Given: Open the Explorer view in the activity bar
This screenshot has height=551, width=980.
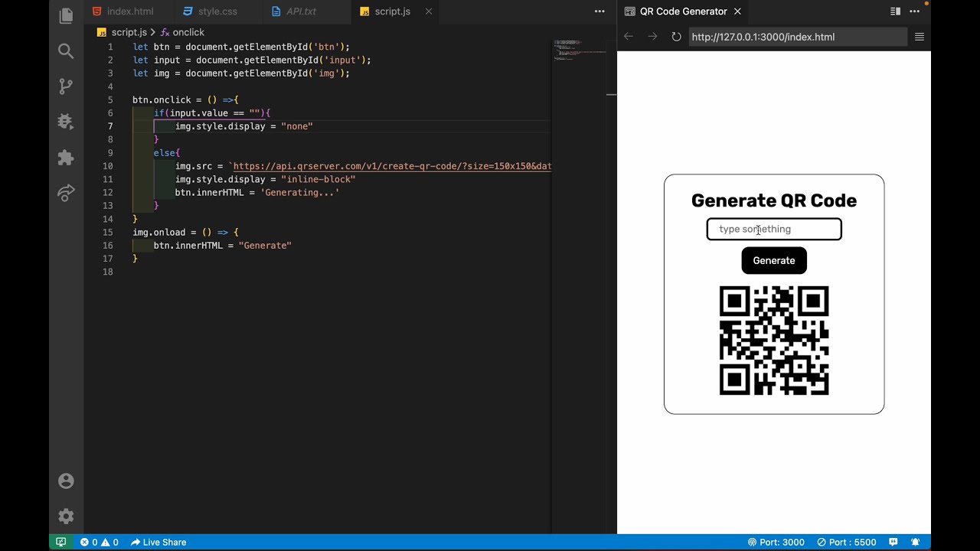Looking at the screenshot, I should click(66, 15).
